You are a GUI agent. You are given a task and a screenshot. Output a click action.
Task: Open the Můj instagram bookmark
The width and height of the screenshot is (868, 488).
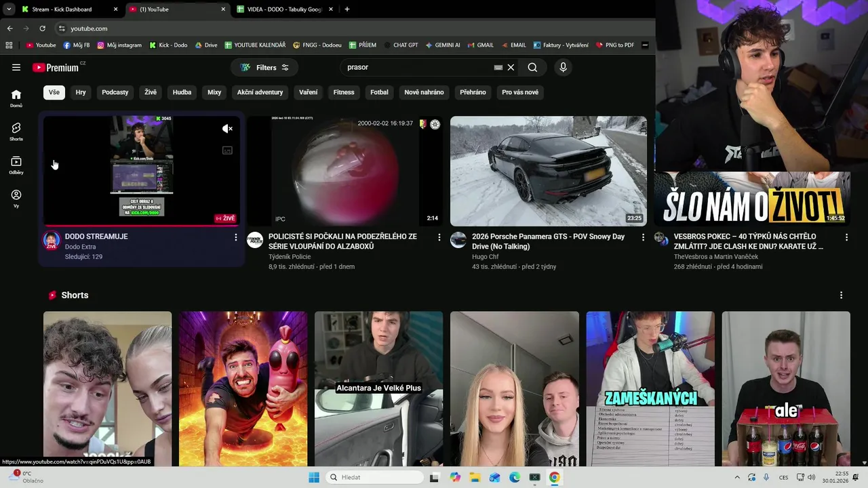119,45
